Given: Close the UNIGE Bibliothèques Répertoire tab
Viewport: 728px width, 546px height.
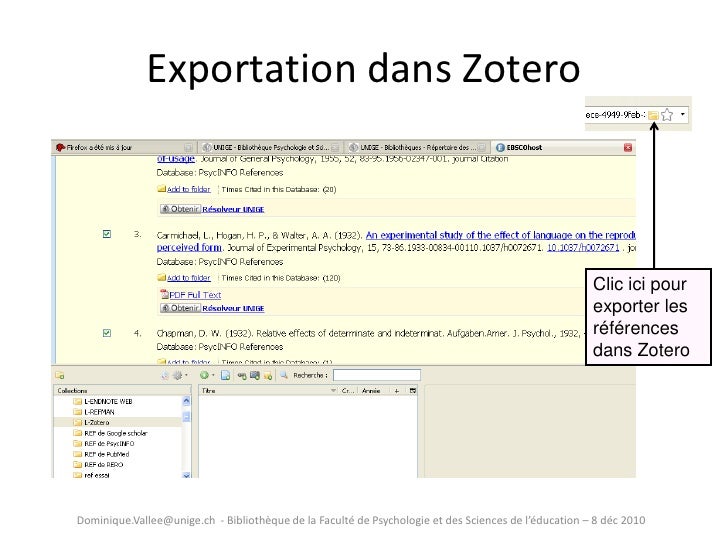Looking at the screenshot, I should pyautogui.click(x=481, y=147).
